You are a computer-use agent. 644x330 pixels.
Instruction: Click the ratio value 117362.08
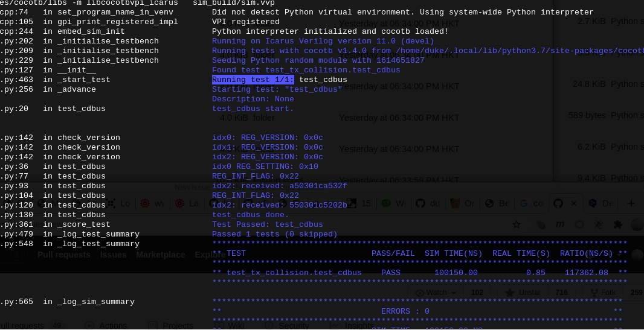(587, 273)
